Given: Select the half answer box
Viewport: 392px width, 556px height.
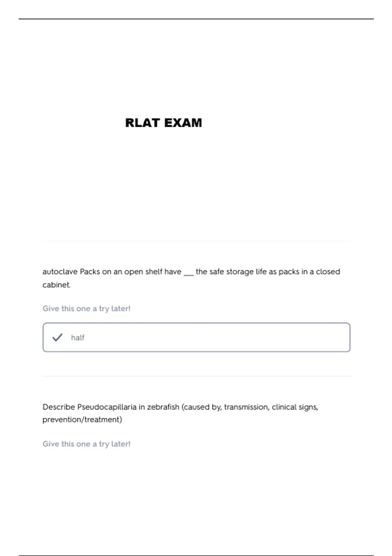Looking at the screenshot, I should click(x=196, y=337).
